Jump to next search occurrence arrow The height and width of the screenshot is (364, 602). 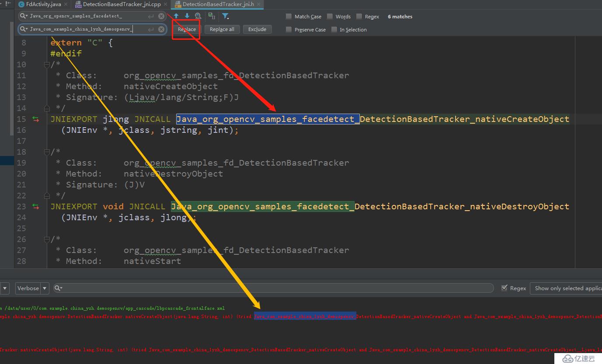point(187,16)
